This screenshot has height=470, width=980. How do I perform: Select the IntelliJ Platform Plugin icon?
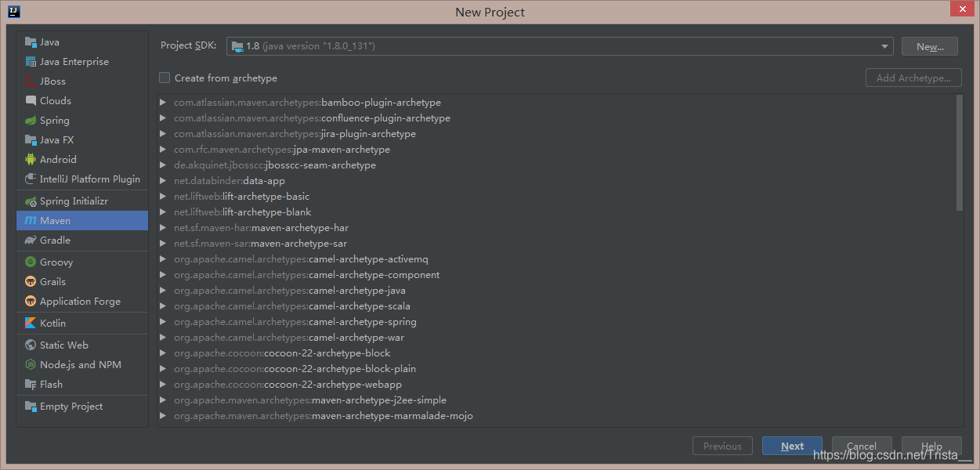coord(31,179)
